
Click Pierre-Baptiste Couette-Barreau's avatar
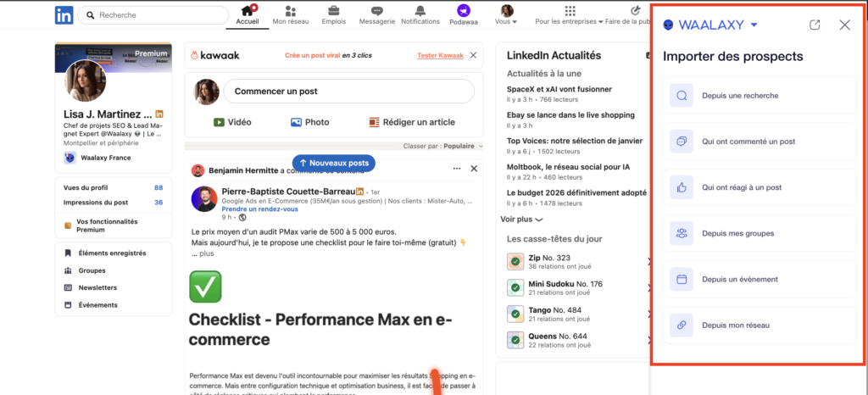pos(204,199)
